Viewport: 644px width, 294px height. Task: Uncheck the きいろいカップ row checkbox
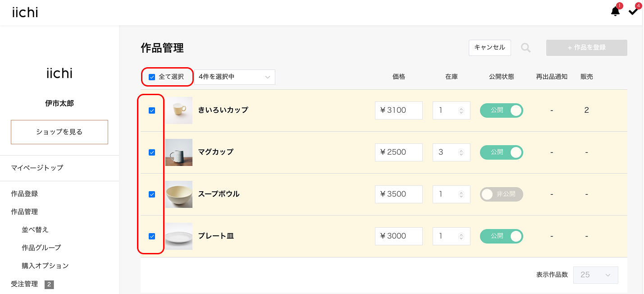coord(152,110)
